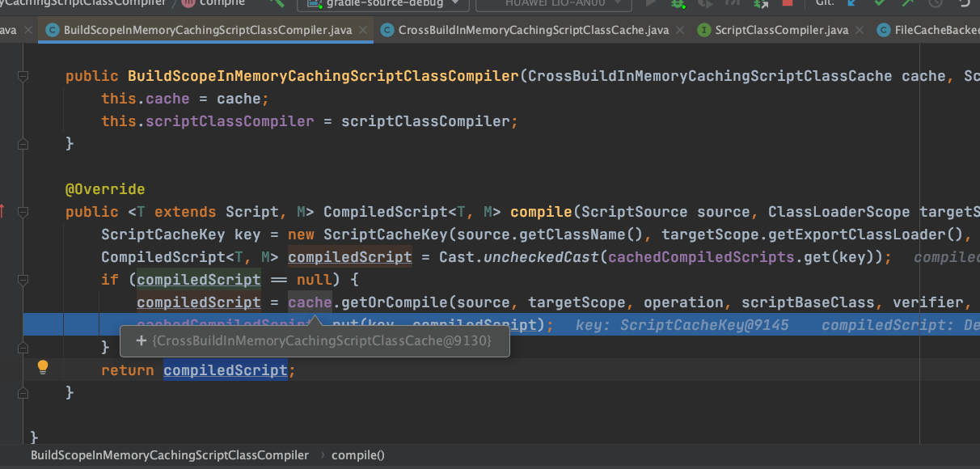Click getOrCompile method call
This screenshot has height=469, width=980.
394,302
